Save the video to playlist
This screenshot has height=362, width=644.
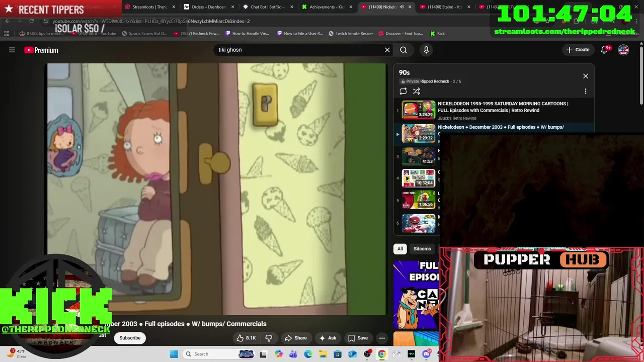pyautogui.click(x=358, y=338)
